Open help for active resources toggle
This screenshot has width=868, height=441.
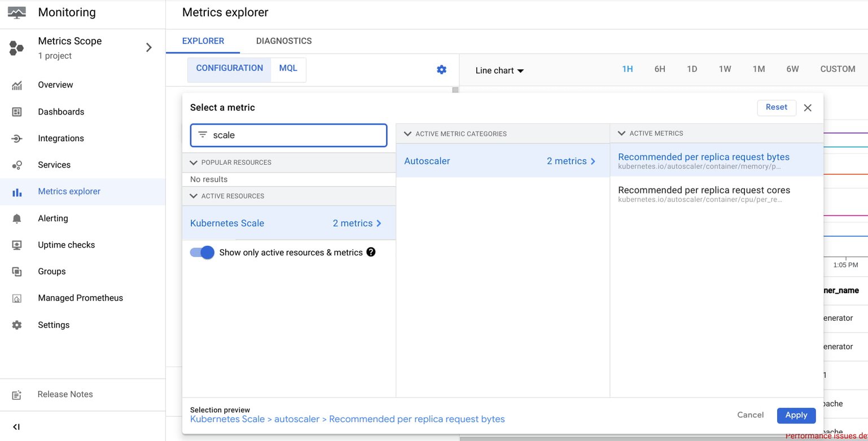click(371, 252)
